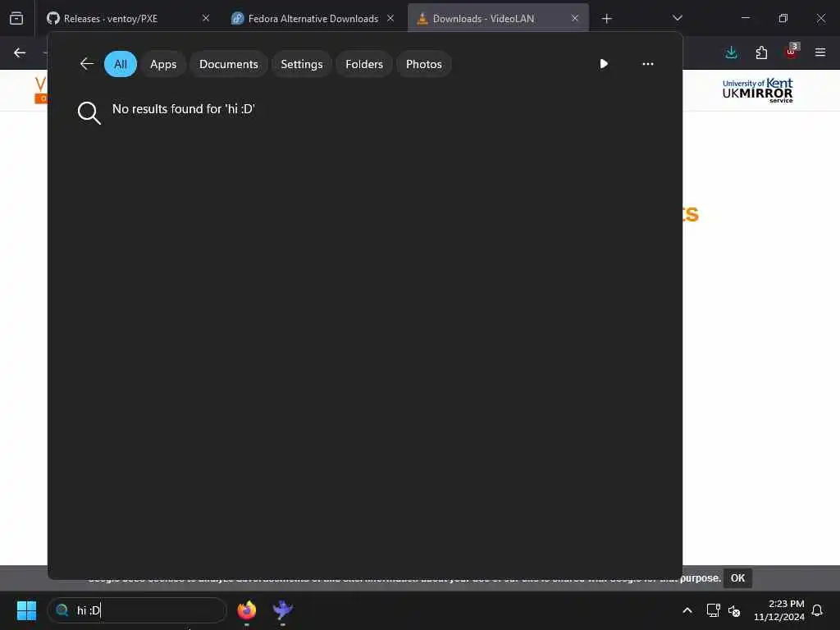Filter search results by Apps

coord(163,64)
